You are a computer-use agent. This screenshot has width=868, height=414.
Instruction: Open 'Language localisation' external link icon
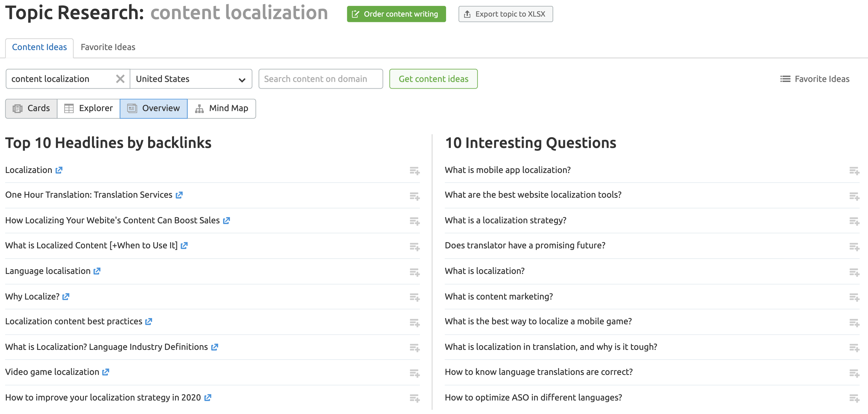pyautogui.click(x=97, y=271)
